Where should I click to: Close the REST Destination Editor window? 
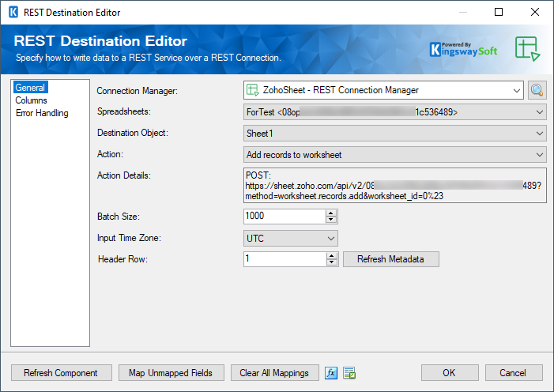(x=534, y=13)
